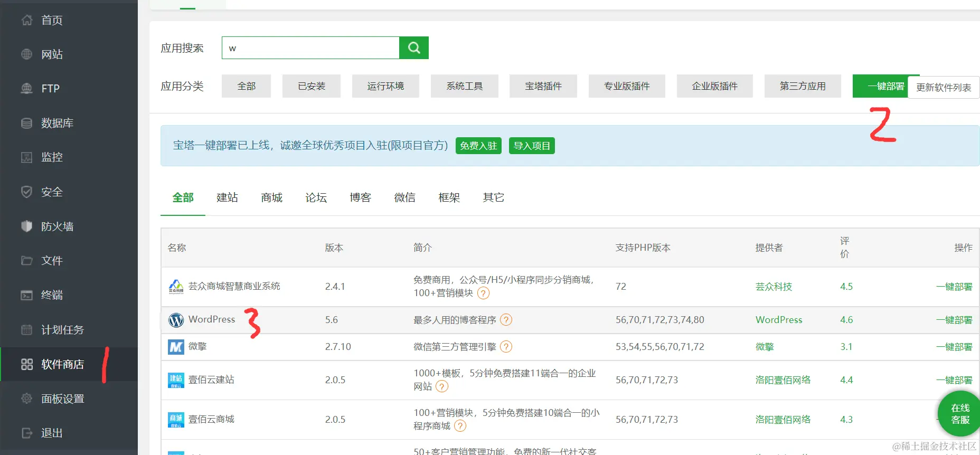The width and height of the screenshot is (980, 455).
Task: Switch to the 微信 tab
Action: click(404, 197)
